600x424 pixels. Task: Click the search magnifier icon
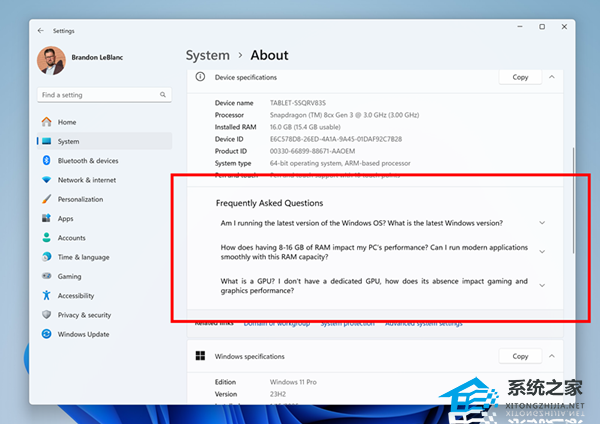tap(163, 95)
